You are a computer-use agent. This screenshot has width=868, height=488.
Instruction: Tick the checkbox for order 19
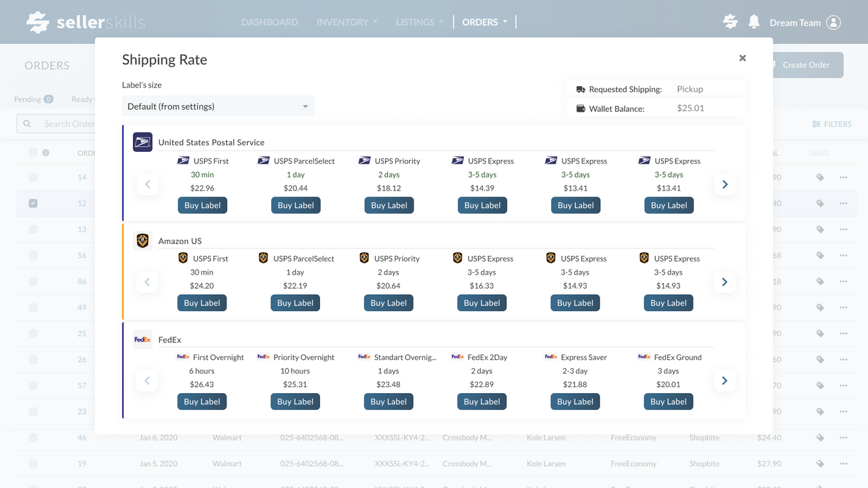33,464
